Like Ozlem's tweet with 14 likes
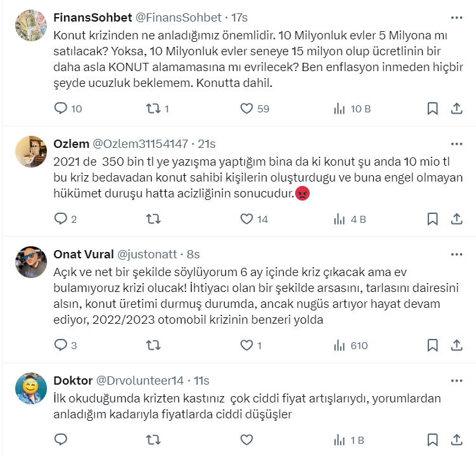The width and height of the screenshot is (476, 457). coord(247,219)
